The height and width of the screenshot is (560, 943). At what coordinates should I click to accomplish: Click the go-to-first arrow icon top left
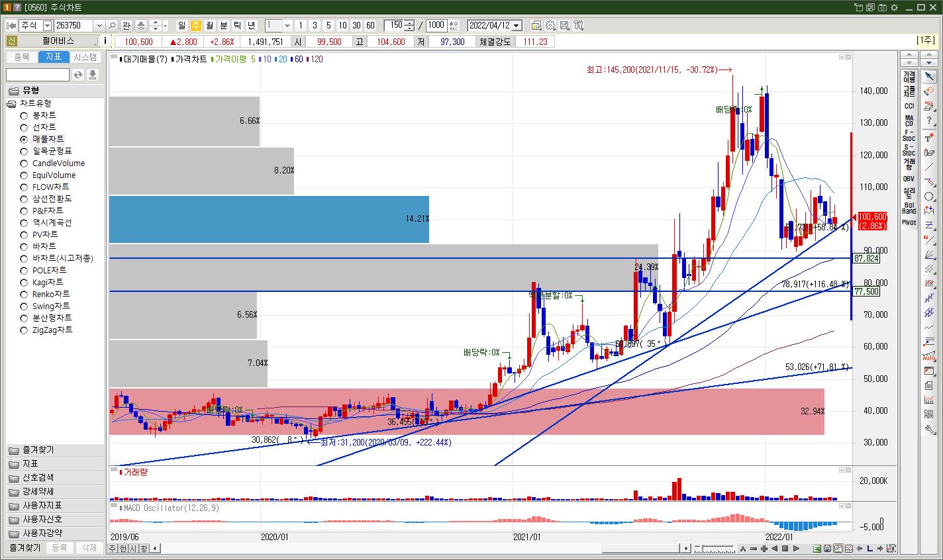coord(11,25)
